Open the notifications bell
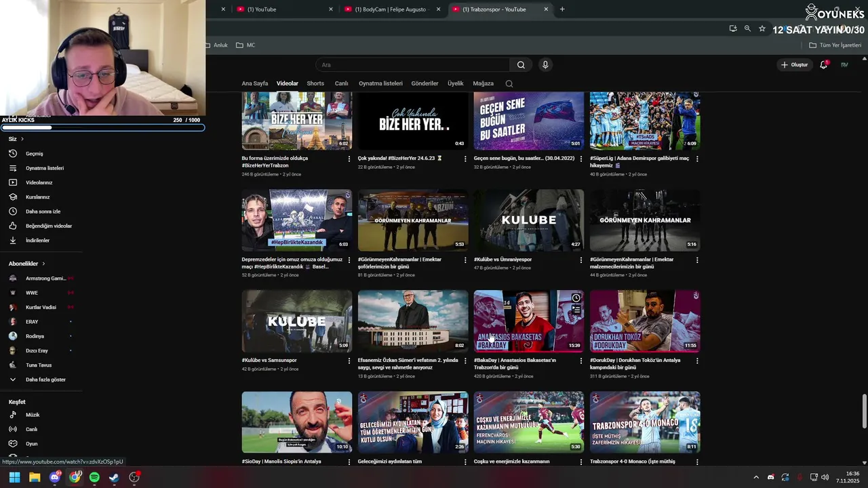The width and height of the screenshot is (868, 488). pos(824,65)
